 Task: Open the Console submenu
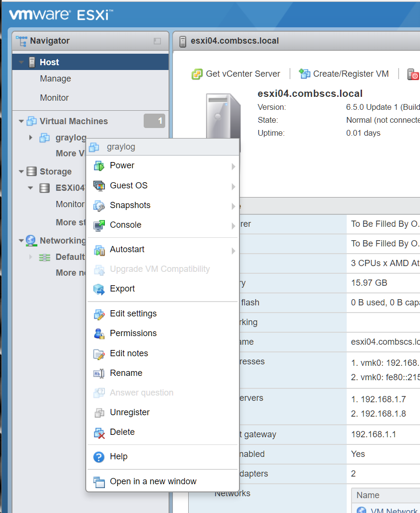click(163, 225)
